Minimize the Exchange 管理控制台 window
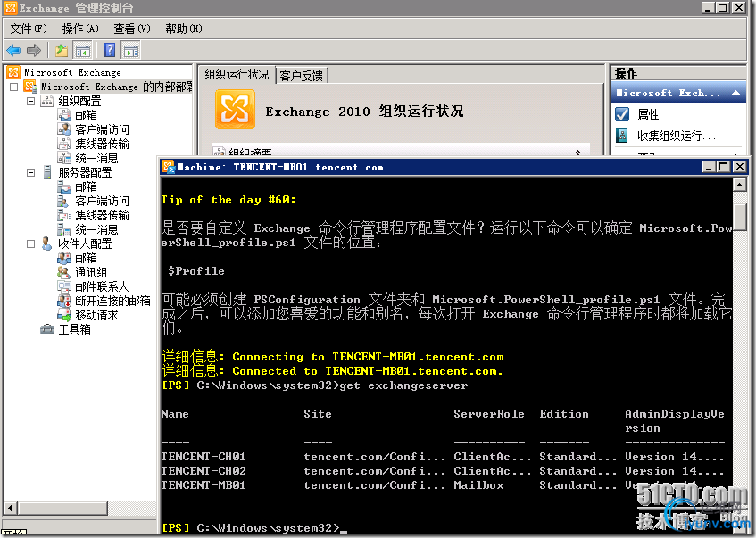This screenshot has width=756, height=538. 707,7
